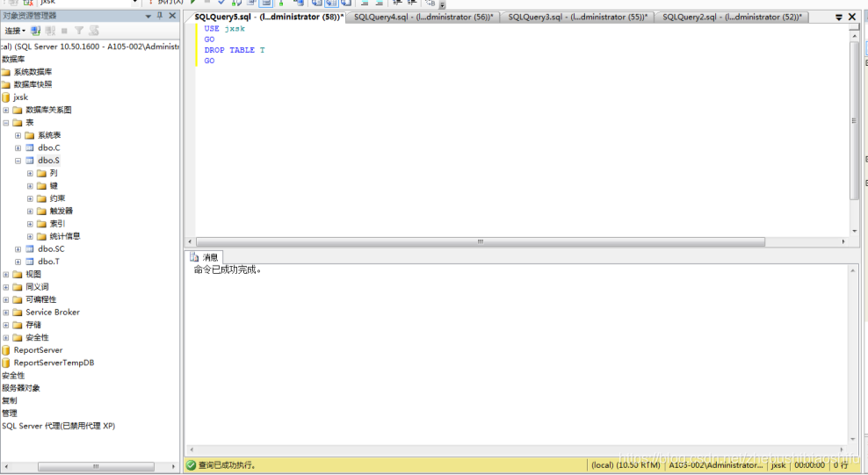The width and height of the screenshot is (868, 475).
Task: Click the stop icon in Object Explorer toolbar
Action: click(64, 31)
